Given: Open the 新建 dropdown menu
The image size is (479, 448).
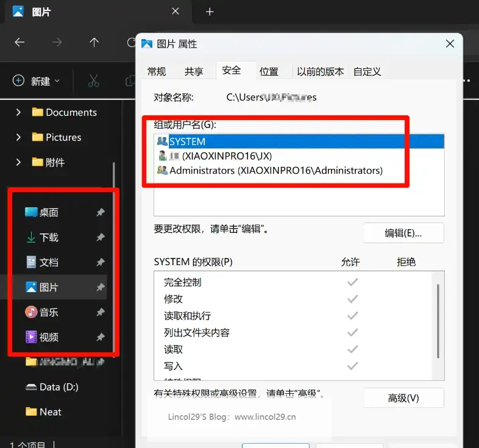Looking at the screenshot, I should (37, 80).
